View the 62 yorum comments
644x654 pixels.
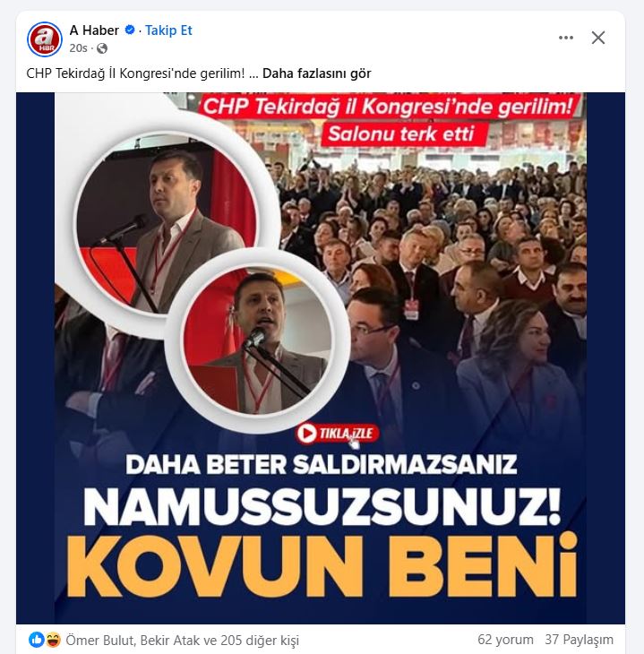point(505,640)
